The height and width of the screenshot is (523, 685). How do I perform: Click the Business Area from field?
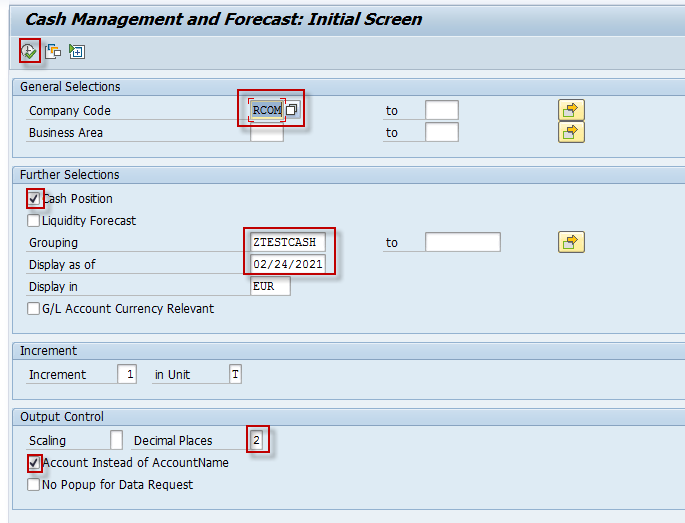tap(267, 132)
